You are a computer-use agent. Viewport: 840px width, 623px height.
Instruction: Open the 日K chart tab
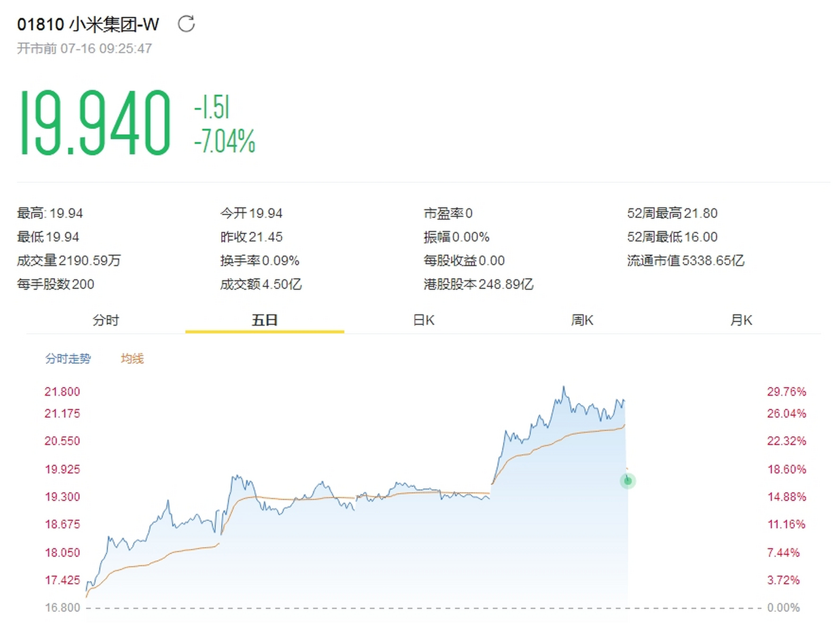pyautogui.click(x=424, y=320)
